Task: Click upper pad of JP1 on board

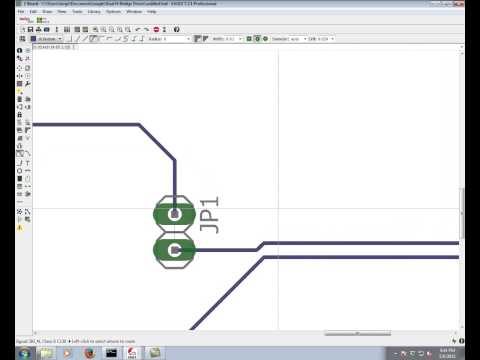Action: coord(174,214)
